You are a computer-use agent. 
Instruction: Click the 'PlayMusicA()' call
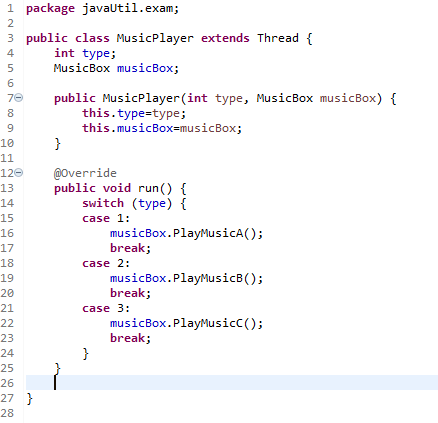pyautogui.click(x=215, y=234)
